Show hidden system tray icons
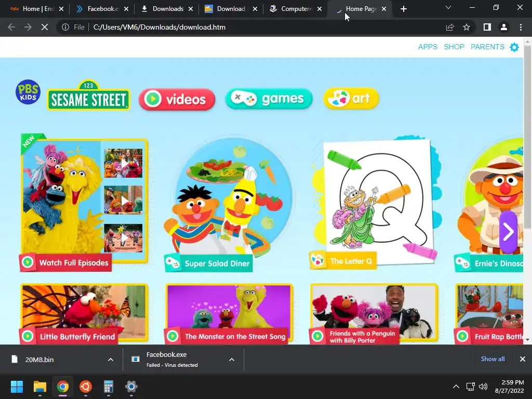This screenshot has width=532, height=399. (456, 387)
